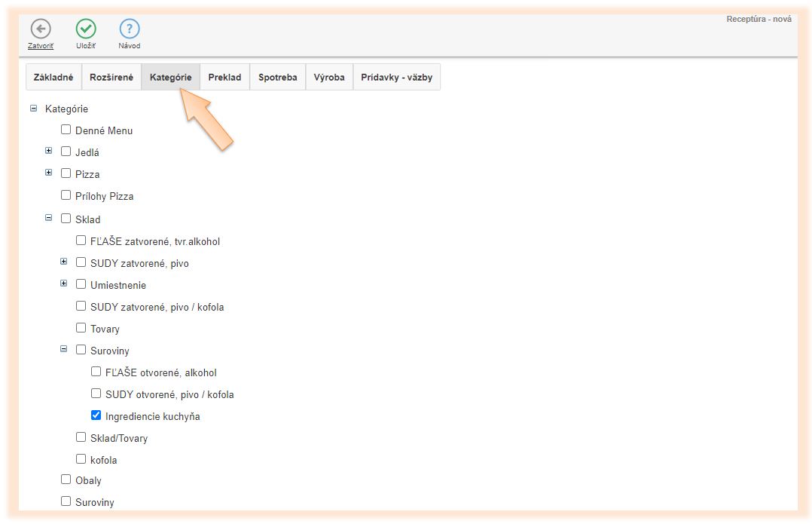Expand the Pizza category node
Screen dimensions: 812x524
49,173
